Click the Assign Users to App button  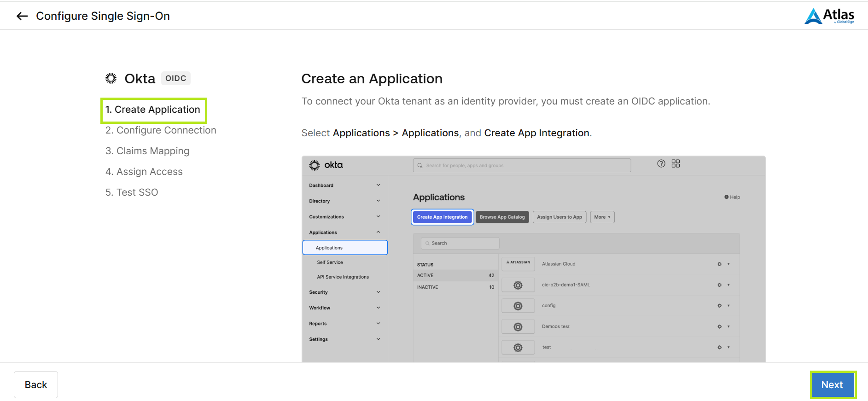(559, 217)
